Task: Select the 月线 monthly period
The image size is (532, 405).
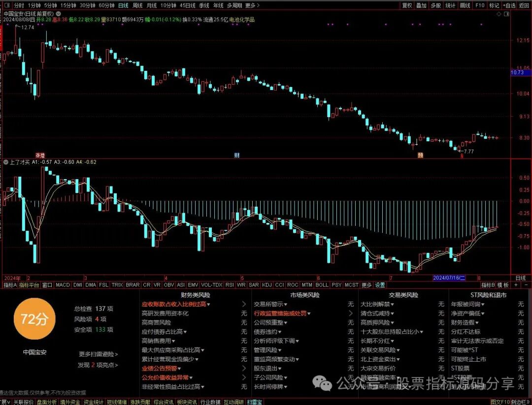Action: pyautogui.click(x=151, y=5)
